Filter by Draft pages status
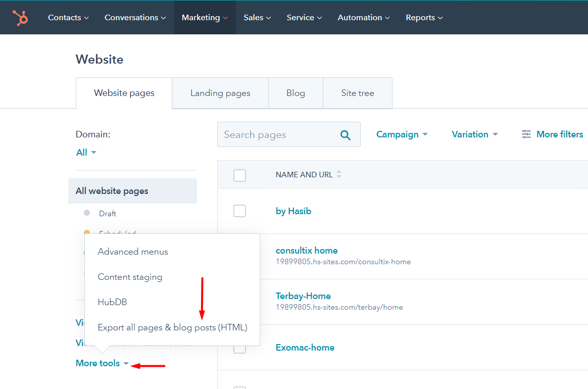 coord(107,214)
